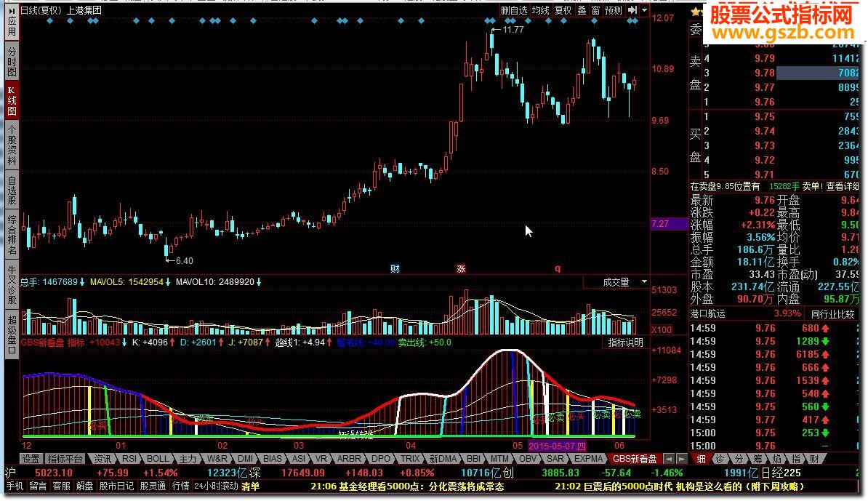Select the 诊 tab in the right panel
The width and height of the screenshot is (868, 501).
point(720,459)
